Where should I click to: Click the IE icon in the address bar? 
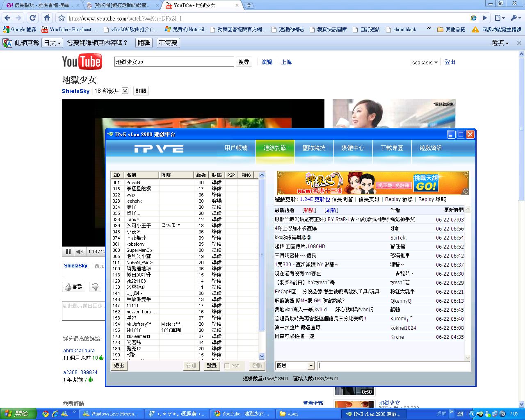click(x=474, y=18)
